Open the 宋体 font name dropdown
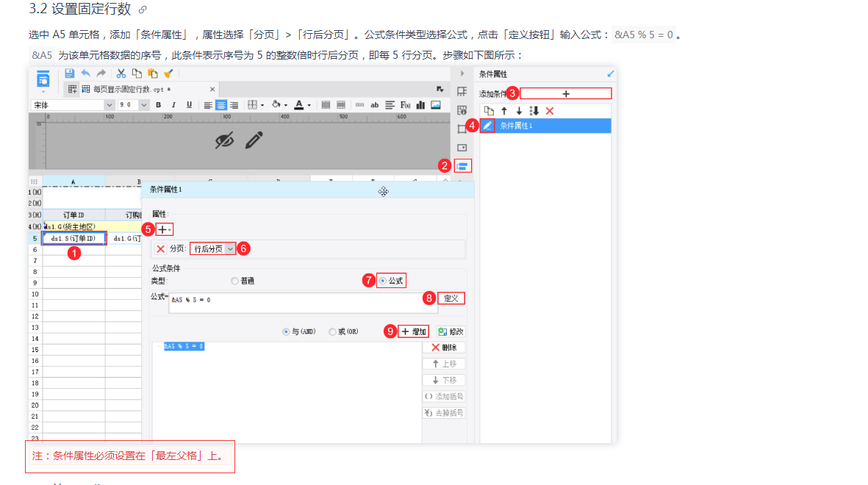 click(73, 104)
